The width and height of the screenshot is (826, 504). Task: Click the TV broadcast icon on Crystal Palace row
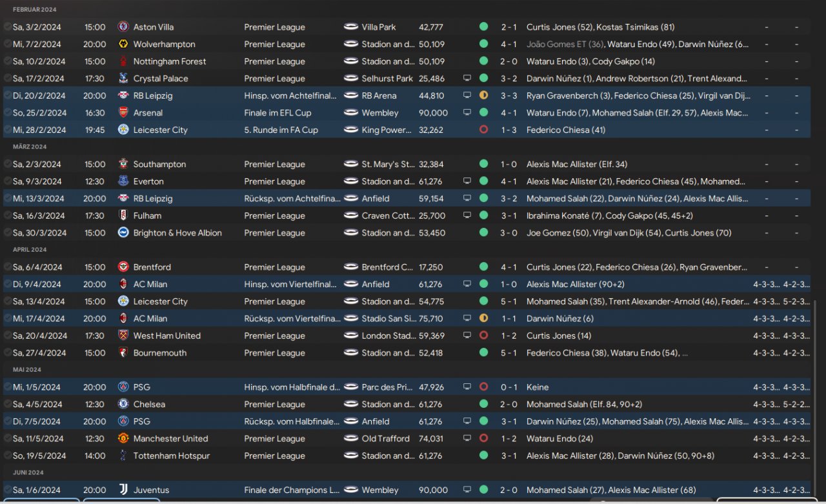467,79
